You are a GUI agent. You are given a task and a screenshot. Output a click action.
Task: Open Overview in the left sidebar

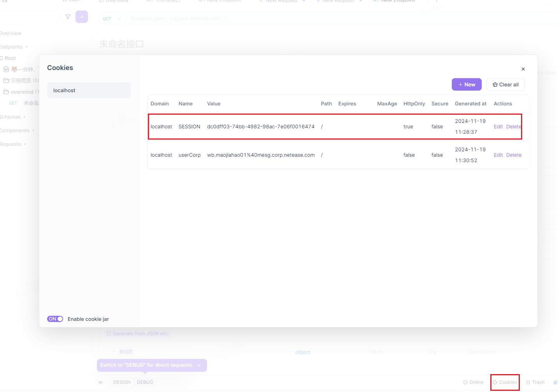[11, 33]
